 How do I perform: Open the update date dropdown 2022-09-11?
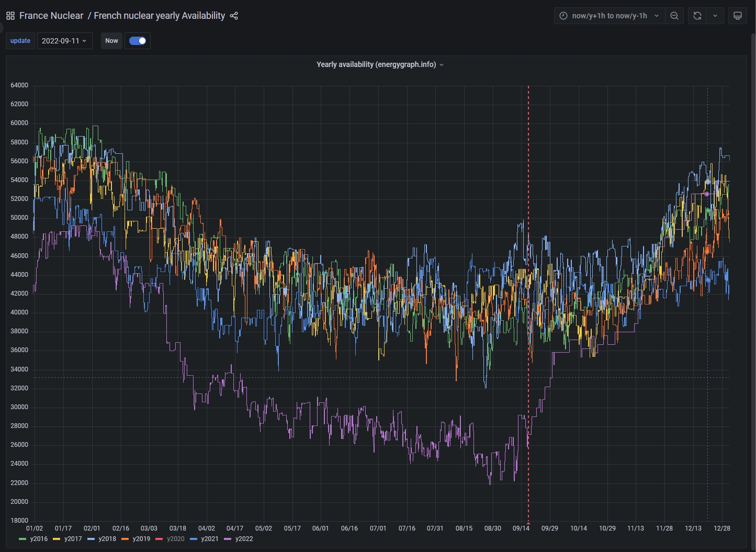pos(64,41)
